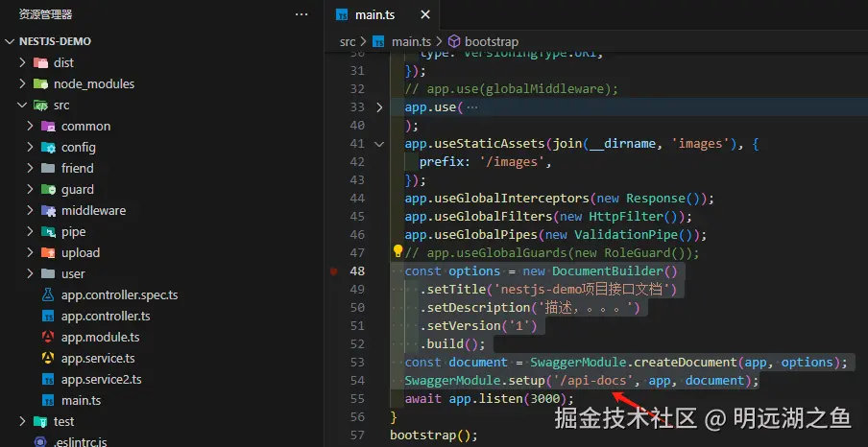Open app.module.ts in the explorer
The image size is (868, 447).
pyautogui.click(x=100, y=337)
